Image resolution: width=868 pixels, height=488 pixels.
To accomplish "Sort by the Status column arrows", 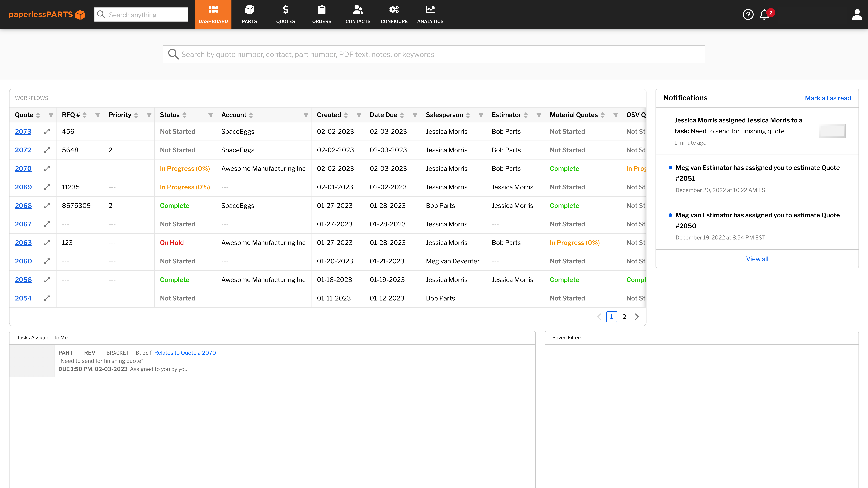I will pos(184,115).
